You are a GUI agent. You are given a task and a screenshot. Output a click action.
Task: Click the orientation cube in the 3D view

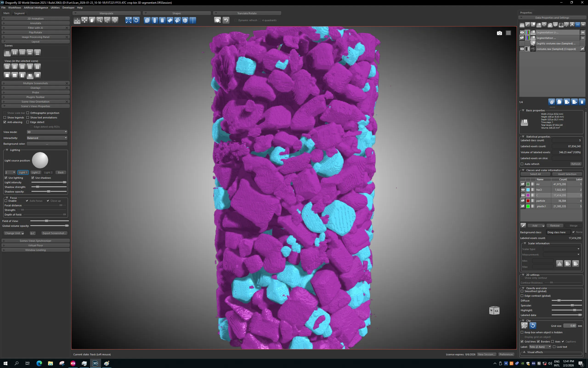tap(494, 310)
